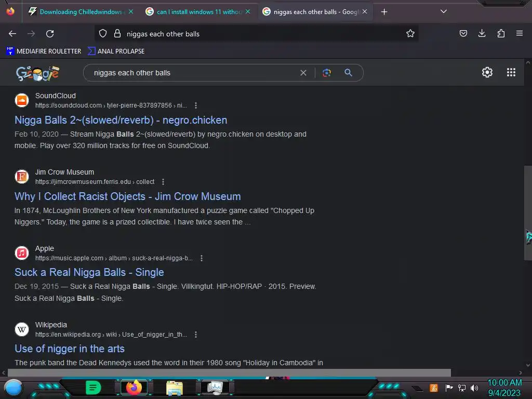Open the taskbar clock showing 10:00 AM
Viewport: 532px width, 399px height.
[504, 388]
